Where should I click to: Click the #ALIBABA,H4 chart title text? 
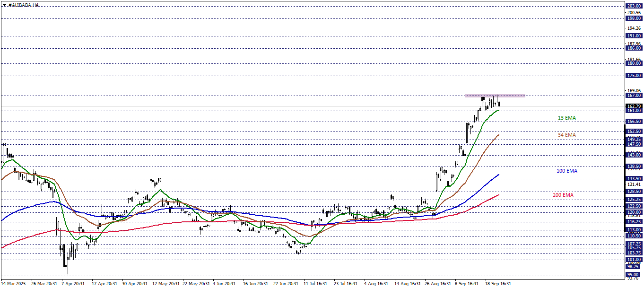24,5
